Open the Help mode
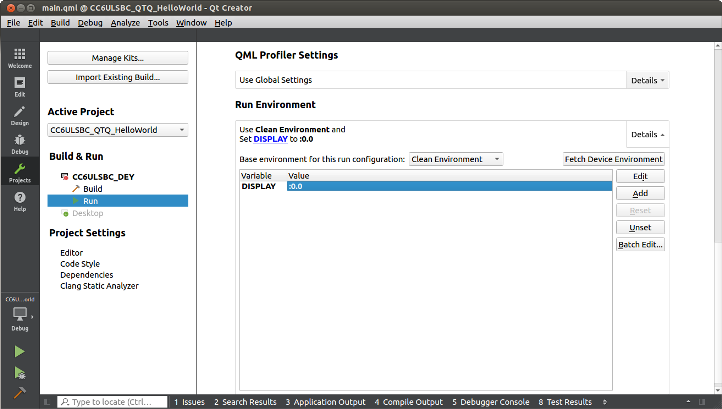 click(x=20, y=201)
